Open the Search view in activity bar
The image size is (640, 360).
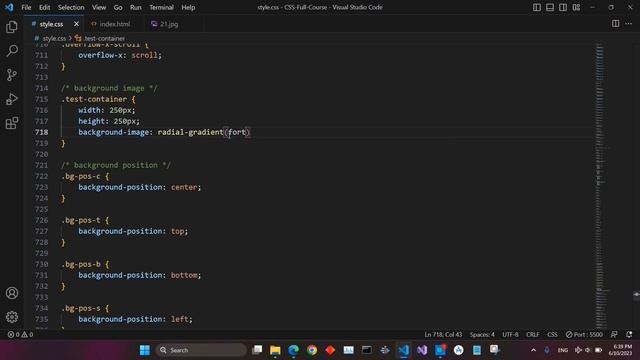(x=12, y=51)
